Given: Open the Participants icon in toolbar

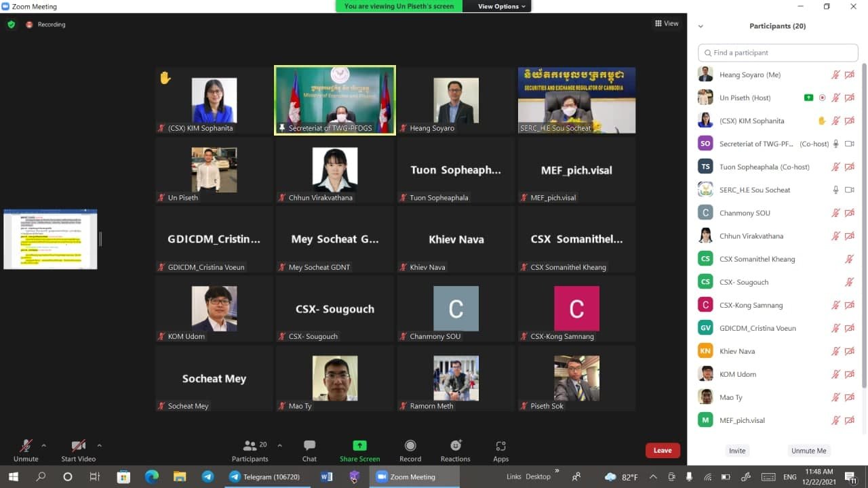Looking at the screenshot, I should coord(250,446).
